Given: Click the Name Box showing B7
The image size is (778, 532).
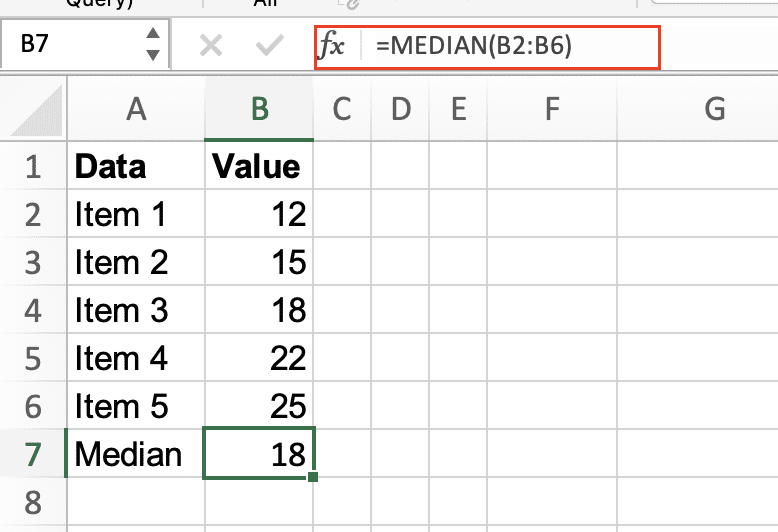Looking at the screenshot, I should pos(70,47).
